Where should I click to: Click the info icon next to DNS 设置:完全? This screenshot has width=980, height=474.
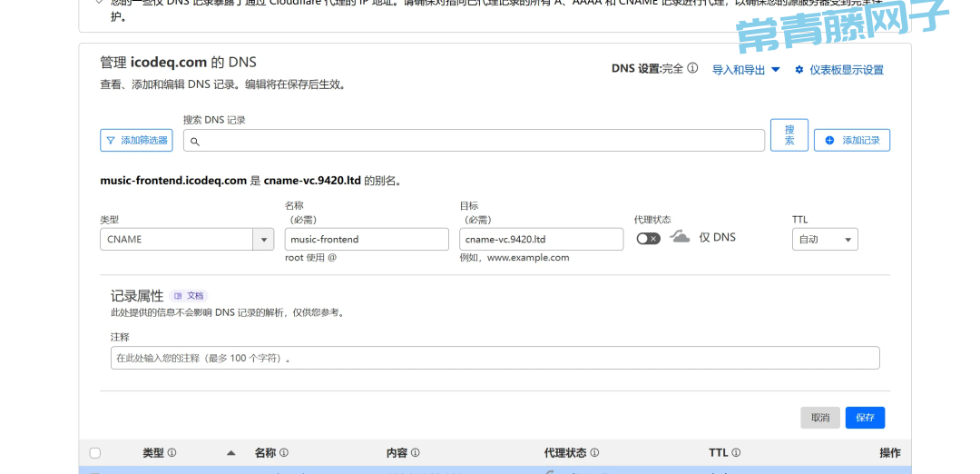(x=692, y=68)
